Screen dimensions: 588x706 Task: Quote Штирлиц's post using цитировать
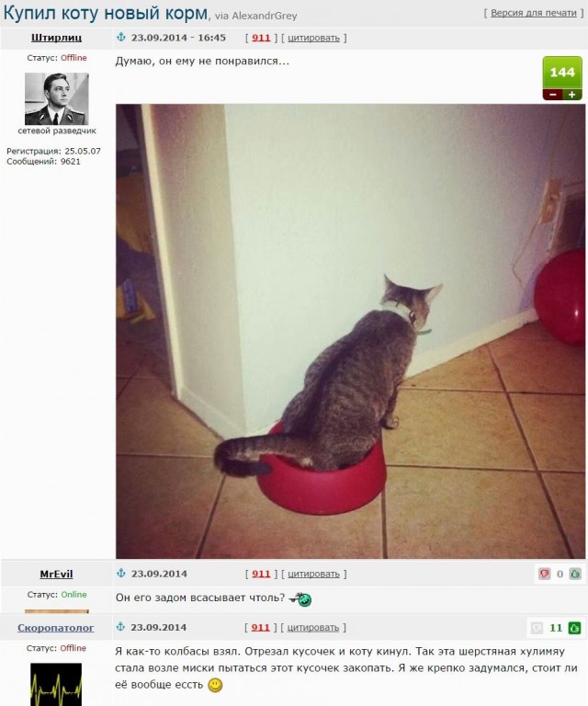(x=313, y=38)
